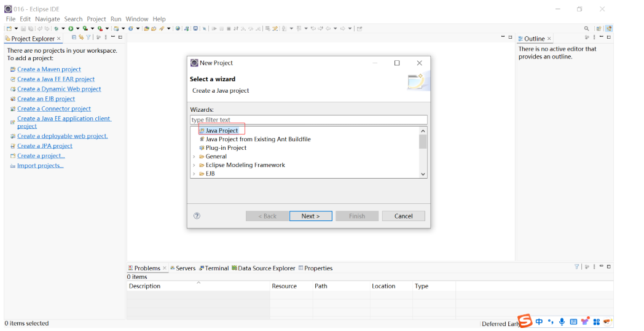Click the Sogou soft keyboard icon
Viewport: 644px width, 331px height.
pos(573,322)
